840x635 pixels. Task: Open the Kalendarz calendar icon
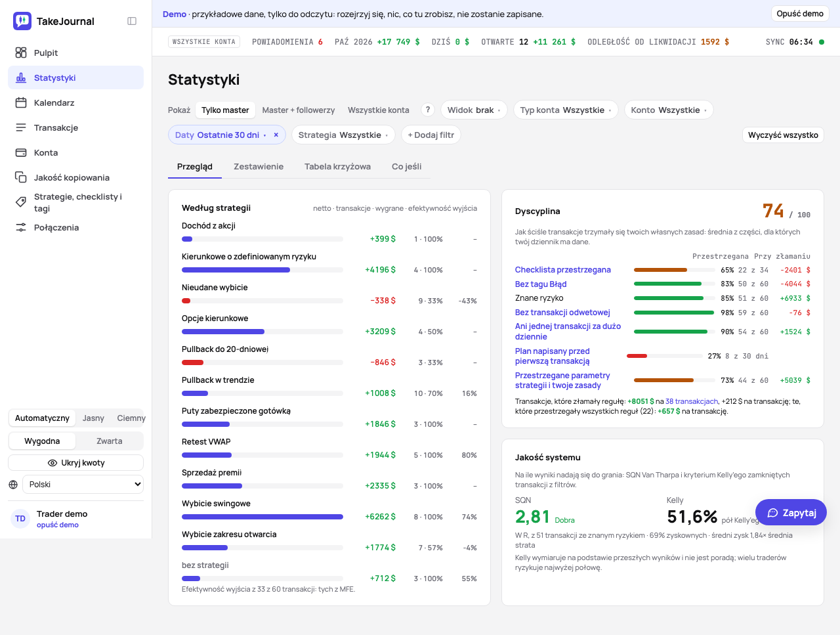pos(21,102)
